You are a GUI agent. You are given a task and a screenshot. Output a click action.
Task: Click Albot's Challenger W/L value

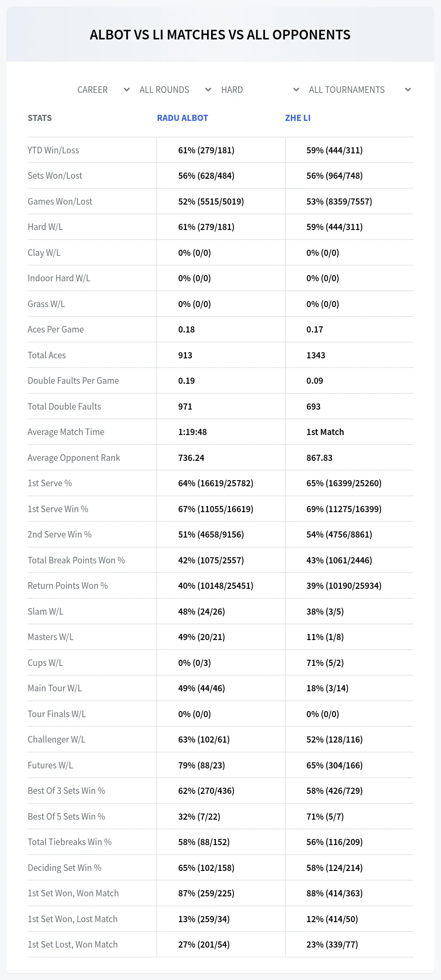pyautogui.click(x=204, y=739)
